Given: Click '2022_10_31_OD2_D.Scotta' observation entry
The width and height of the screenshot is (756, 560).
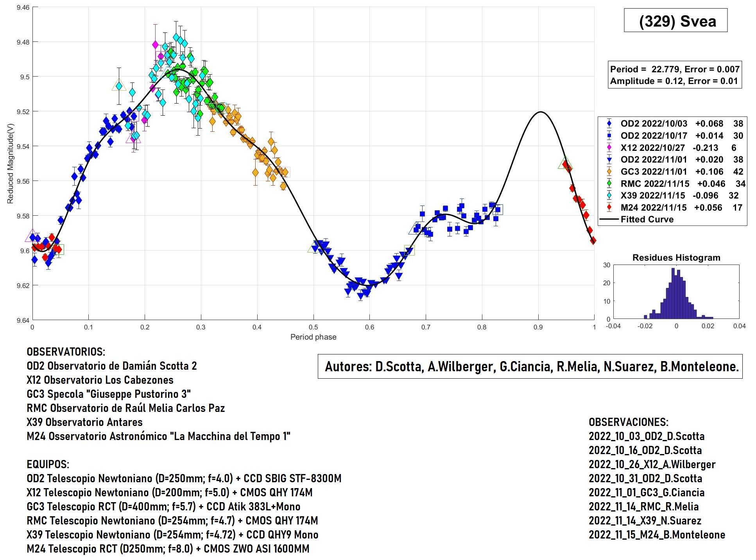Looking at the screenshot, I should 645,478.
